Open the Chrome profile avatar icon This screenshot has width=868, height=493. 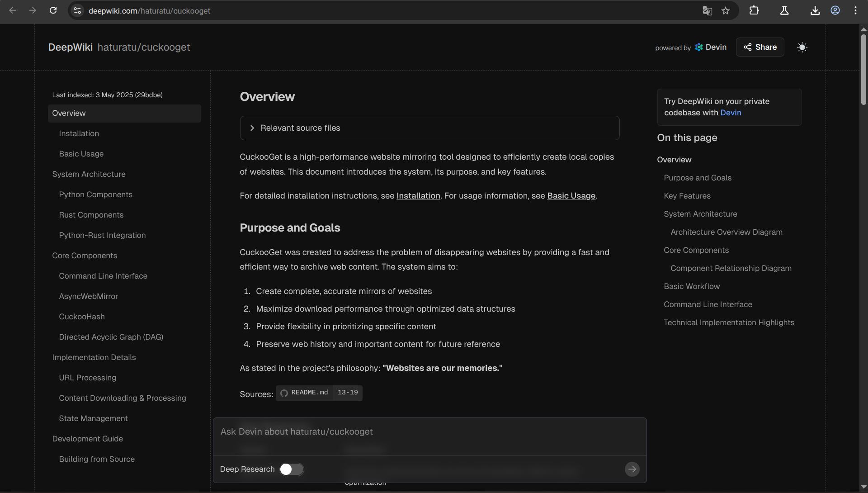tap(835, 10)
